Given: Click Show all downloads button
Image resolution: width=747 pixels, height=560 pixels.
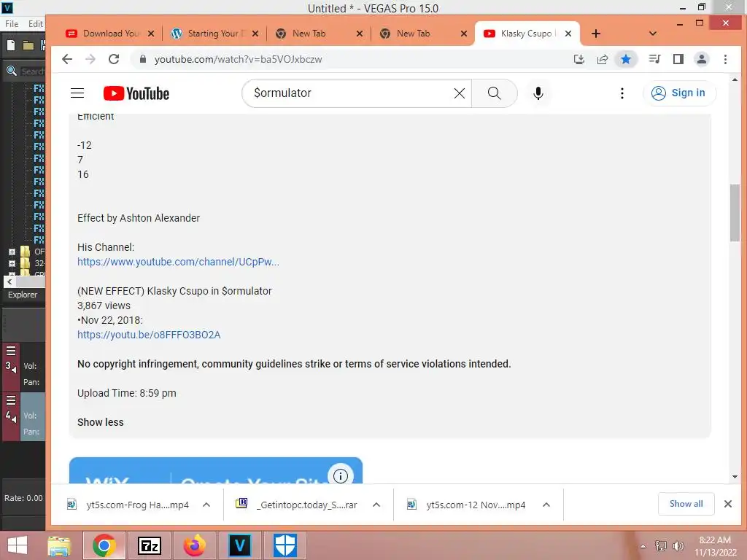Looking at the screenshot, I should pos(686,504).
